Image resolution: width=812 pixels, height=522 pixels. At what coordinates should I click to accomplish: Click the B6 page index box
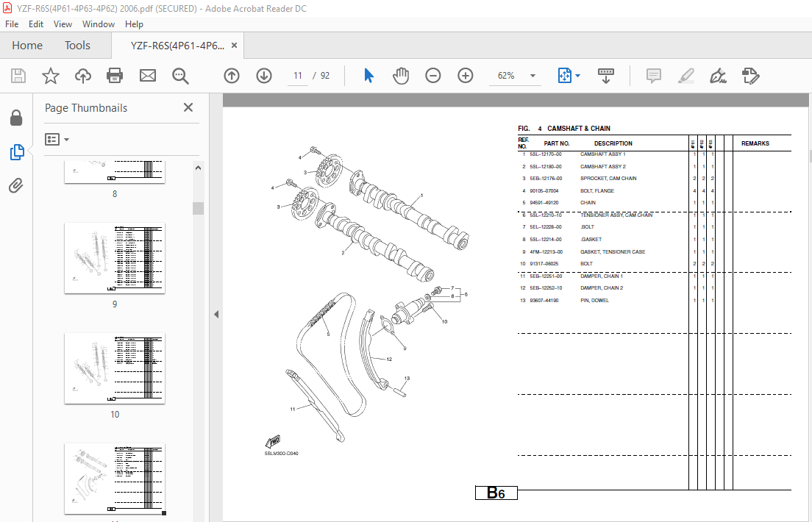496,493
